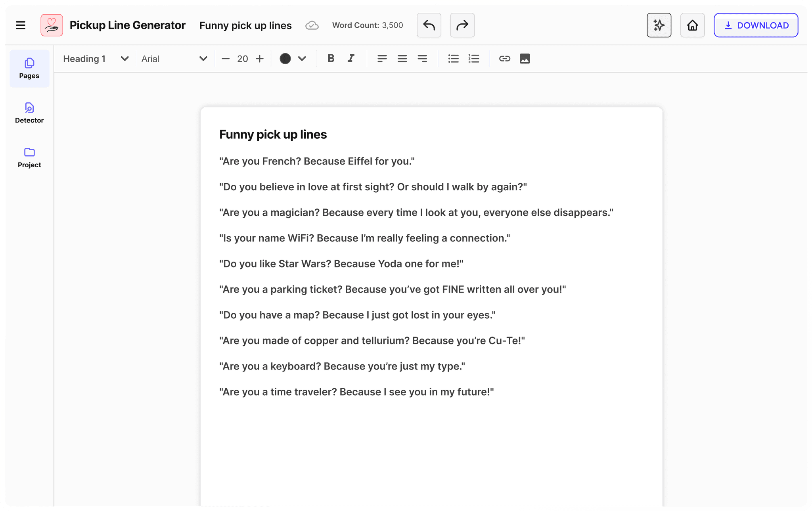
Task: Align text left
Action: tap(382, 59)
